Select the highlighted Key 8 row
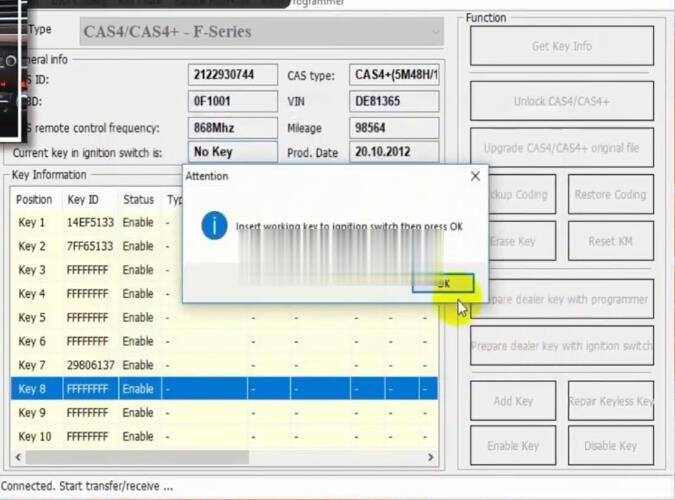 [224, 389]
